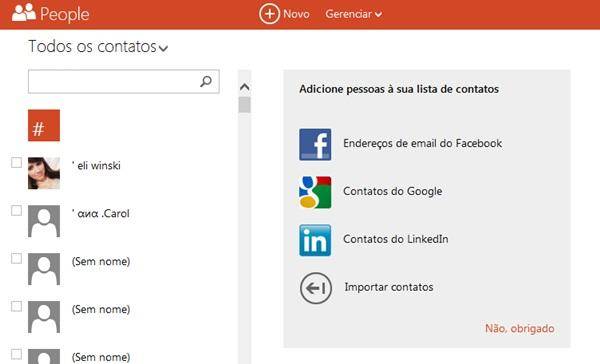Select contact name ' eli winski
The height and width of the screenshot is (364, 600).
96,166
